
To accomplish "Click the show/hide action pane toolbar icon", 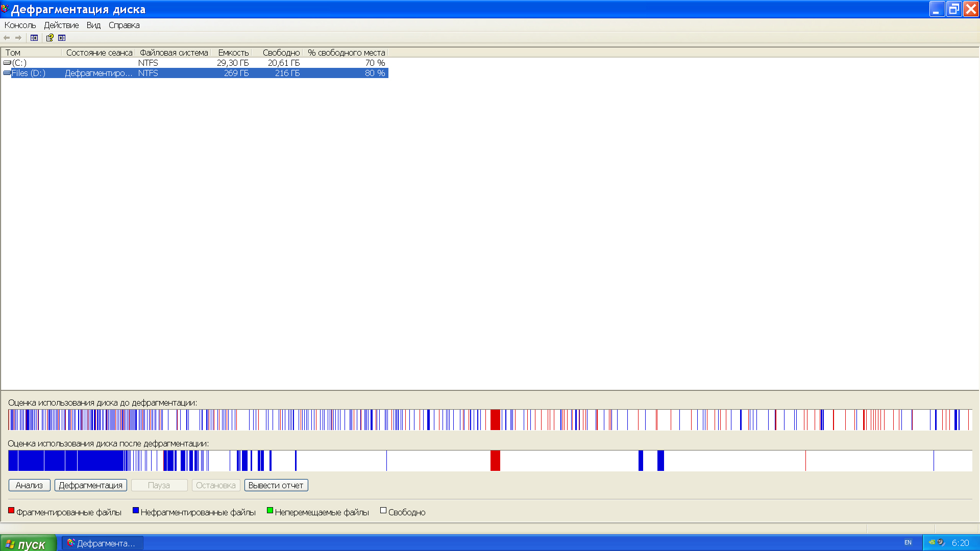I will point(62,38).
